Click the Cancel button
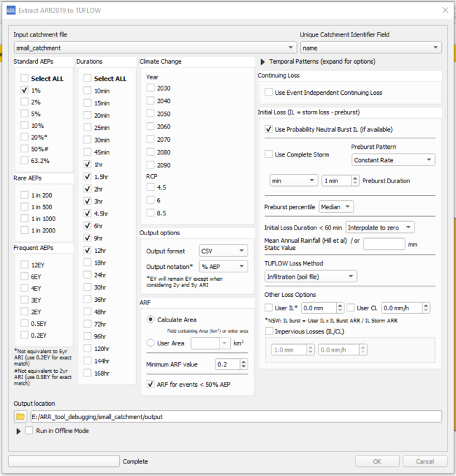 [424, 461]
